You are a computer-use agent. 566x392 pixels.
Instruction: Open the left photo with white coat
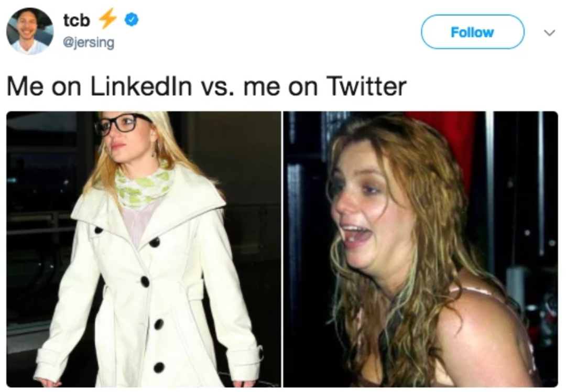click(144, 249)
